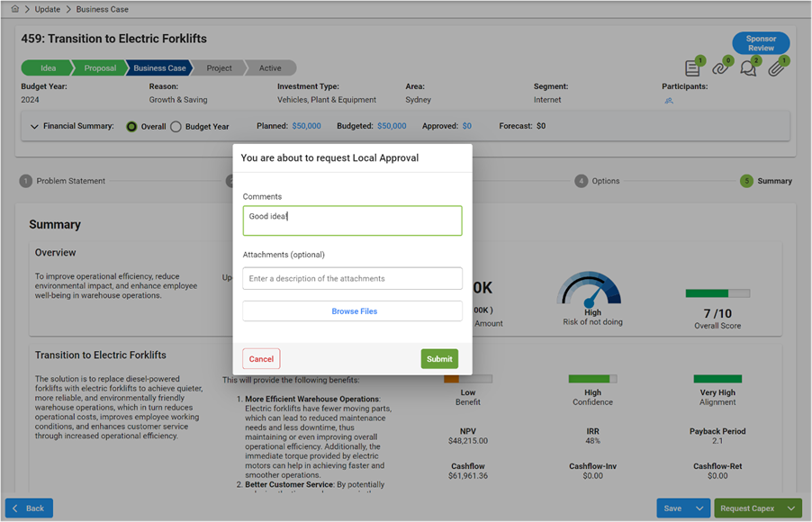Screen dimensions: 812x522
Task: Click inside the Comments text field
Action: pos(352,220)
